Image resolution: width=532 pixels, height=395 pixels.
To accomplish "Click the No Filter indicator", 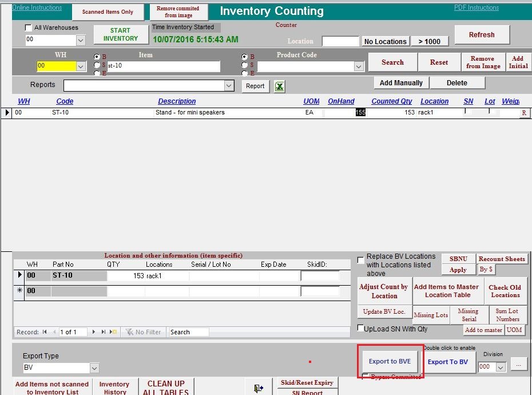I will coord(144,332).
